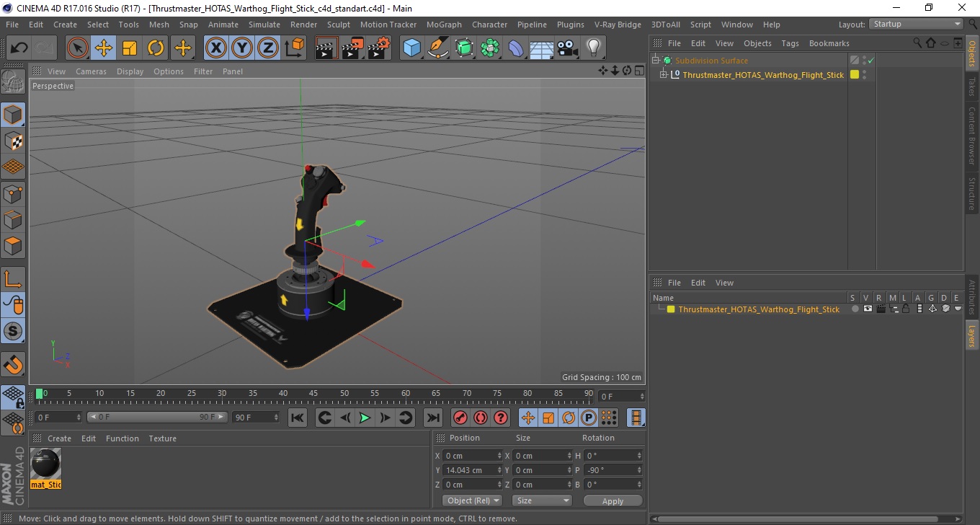Toggle Y axis lock
The width and height of the screenshot is (980, 525).
click(242, 48)
